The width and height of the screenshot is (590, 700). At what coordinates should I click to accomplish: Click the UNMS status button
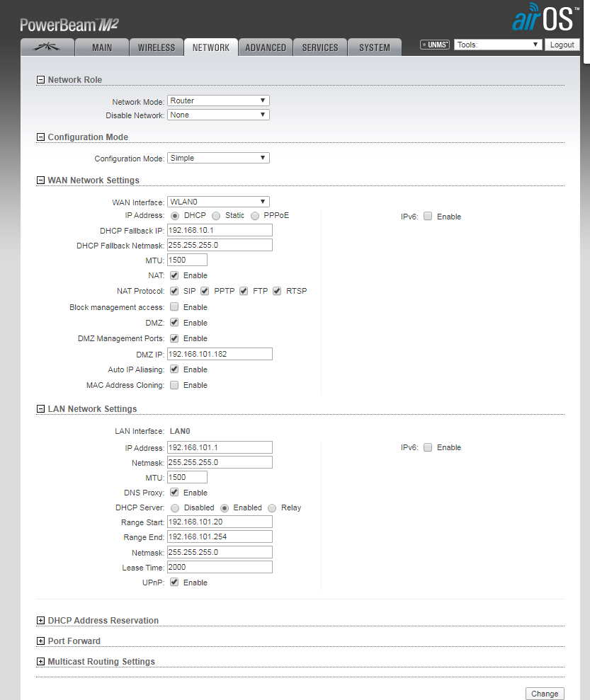click(435, 45)
